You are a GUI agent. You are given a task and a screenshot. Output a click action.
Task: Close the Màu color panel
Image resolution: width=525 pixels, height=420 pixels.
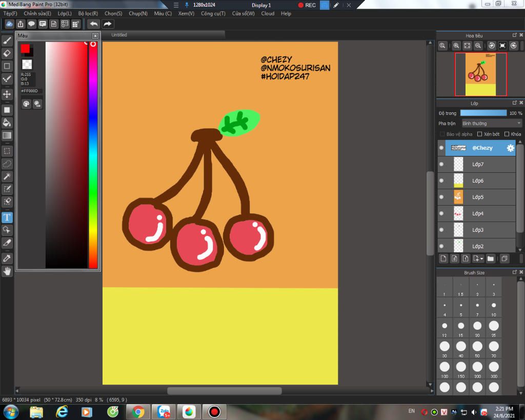[x=95, y=36]
